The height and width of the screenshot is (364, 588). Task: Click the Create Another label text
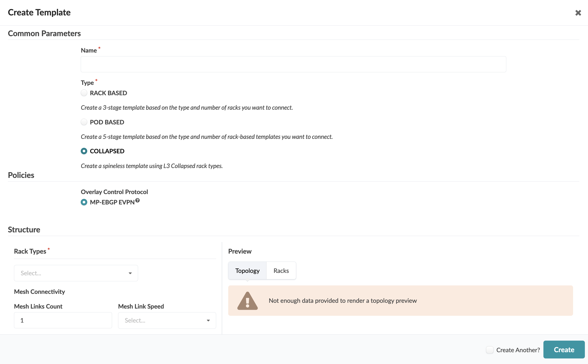tap(518, 350)
